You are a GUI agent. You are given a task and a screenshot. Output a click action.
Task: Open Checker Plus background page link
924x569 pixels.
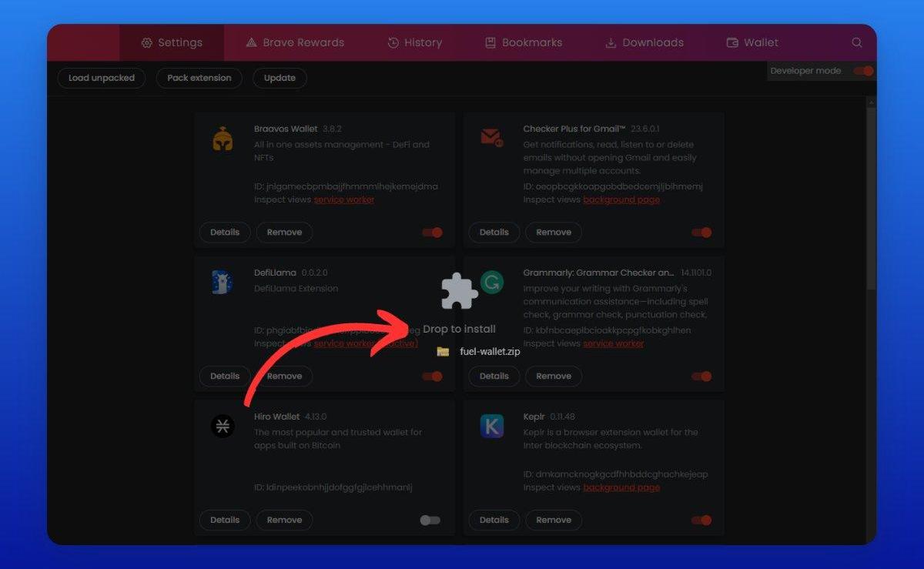pyautogui.click(x=621, y=200)
